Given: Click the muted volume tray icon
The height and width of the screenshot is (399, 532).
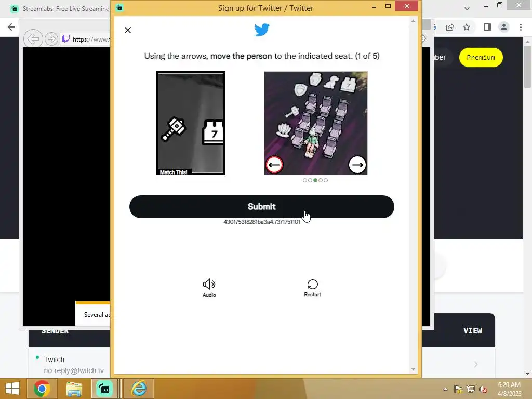Looking at the screenshot, I should (483, 390).
